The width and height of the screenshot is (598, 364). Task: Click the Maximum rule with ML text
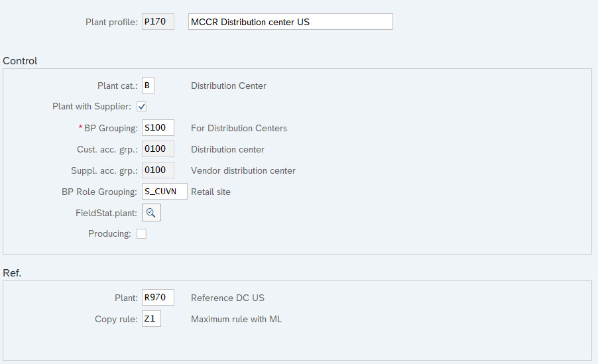(236, 320)
